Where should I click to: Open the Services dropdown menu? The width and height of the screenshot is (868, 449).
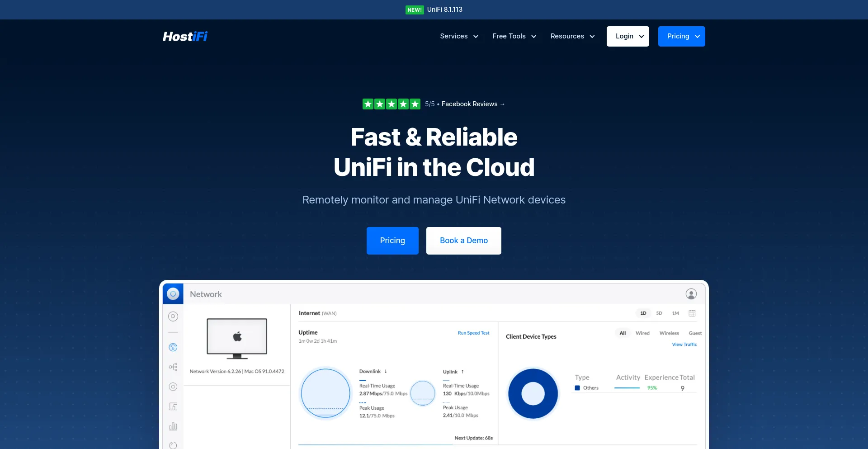[459, 36]
